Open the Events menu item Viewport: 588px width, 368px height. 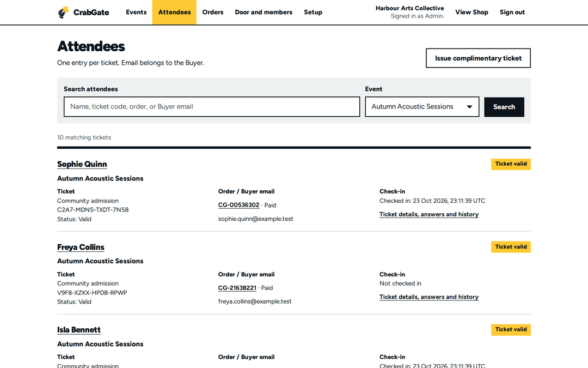click(x=136, y=13)
